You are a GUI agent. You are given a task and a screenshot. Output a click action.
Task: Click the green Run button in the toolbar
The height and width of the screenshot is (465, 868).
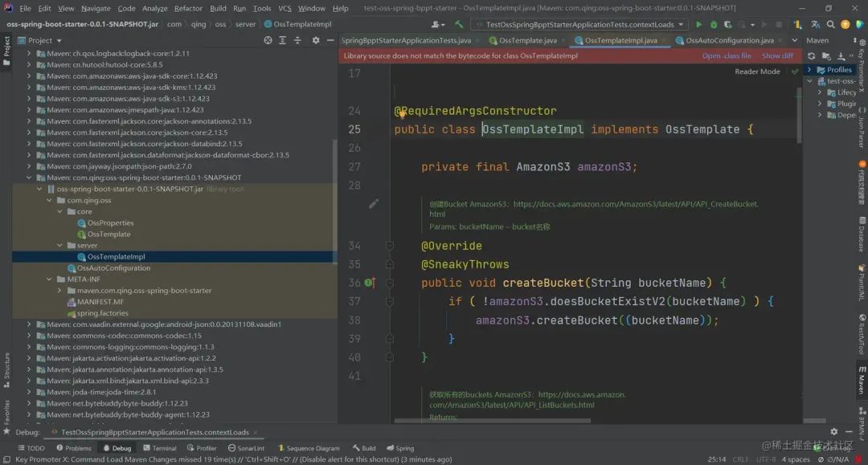click(698, 24)
